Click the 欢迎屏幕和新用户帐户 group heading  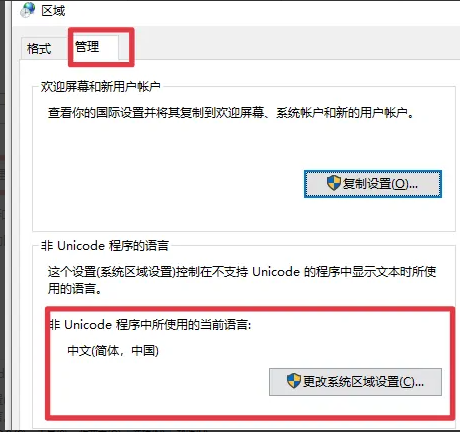tap(101, 87)
